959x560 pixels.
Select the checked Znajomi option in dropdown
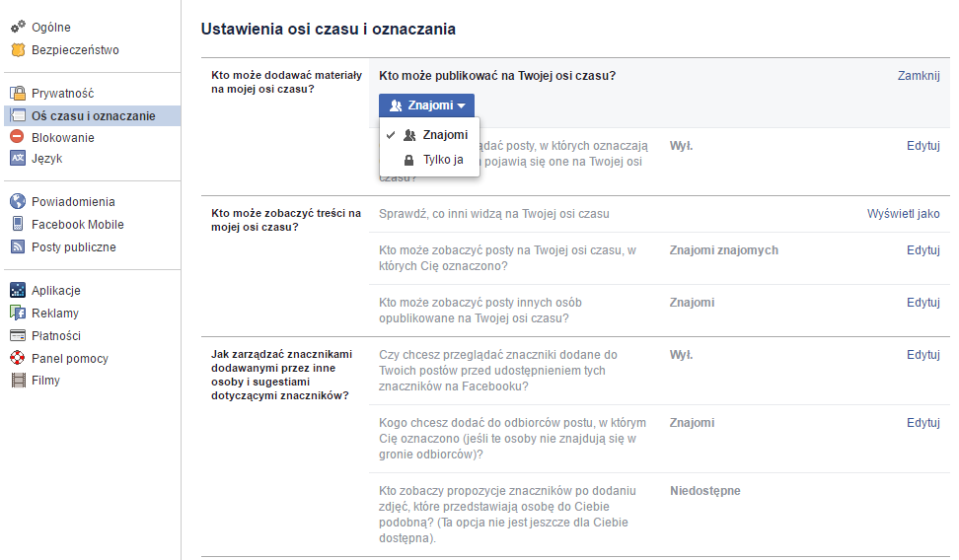coord(444,135)
